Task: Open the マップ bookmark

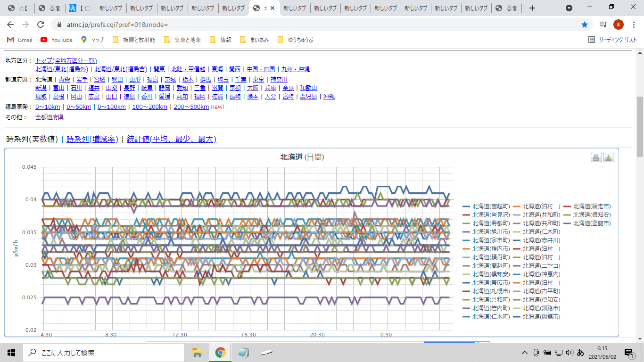Action: [x=92, y=40]
